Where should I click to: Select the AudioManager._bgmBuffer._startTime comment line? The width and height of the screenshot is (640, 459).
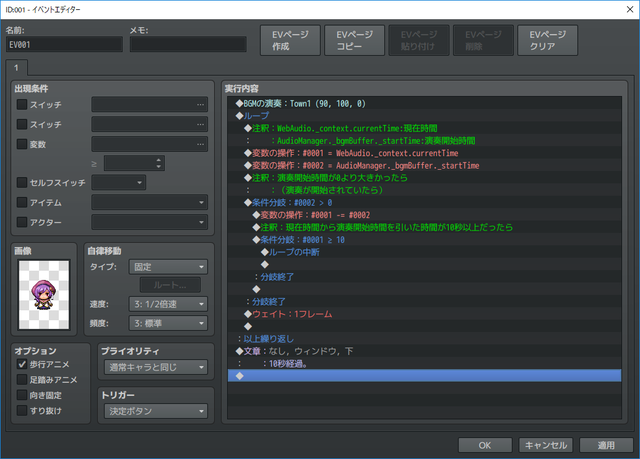click(x=424, y=140)
